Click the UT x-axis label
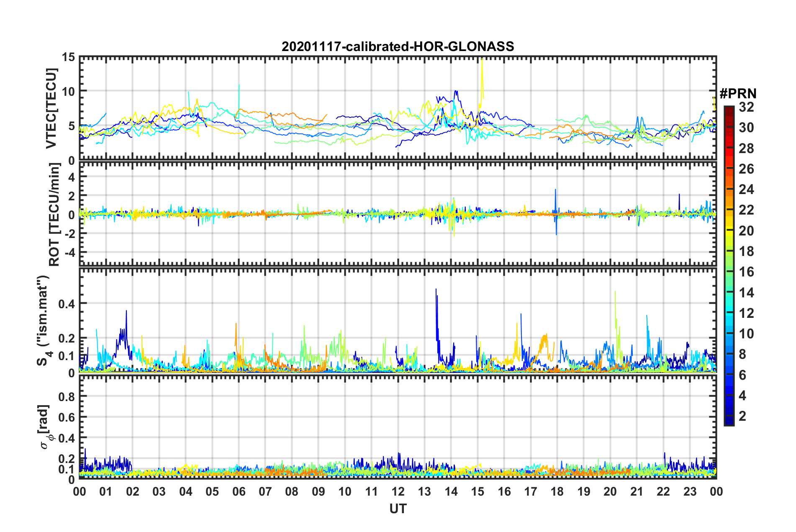Viewport: 796px width, 532px height. point(398,509)
